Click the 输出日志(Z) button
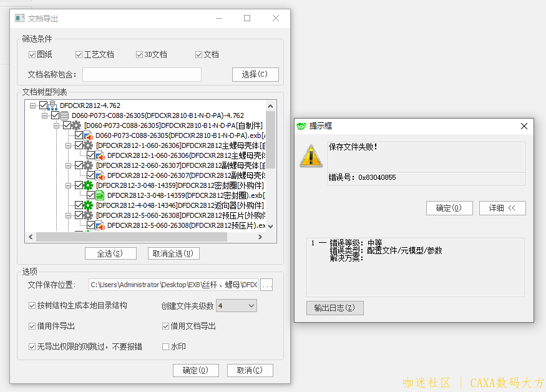 point(334,308)
